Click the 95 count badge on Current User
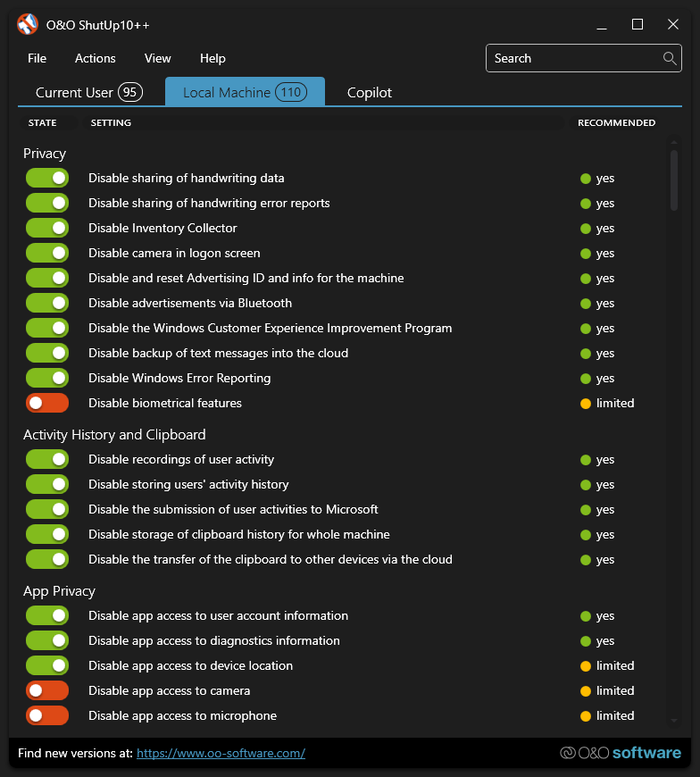700x777 pixels. click(x=130, y=92)
